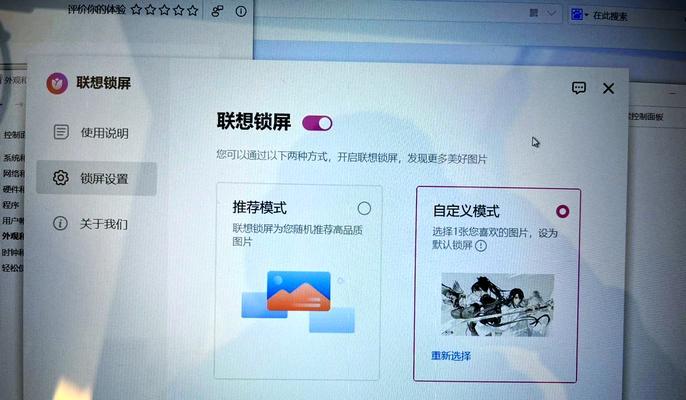Open the 硬件 category in the Control Panel

tap(13, 189)
